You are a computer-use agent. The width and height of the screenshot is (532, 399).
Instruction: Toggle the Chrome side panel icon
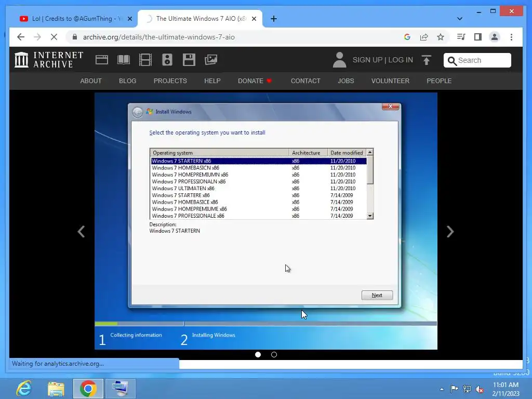[x=478, y=37]
